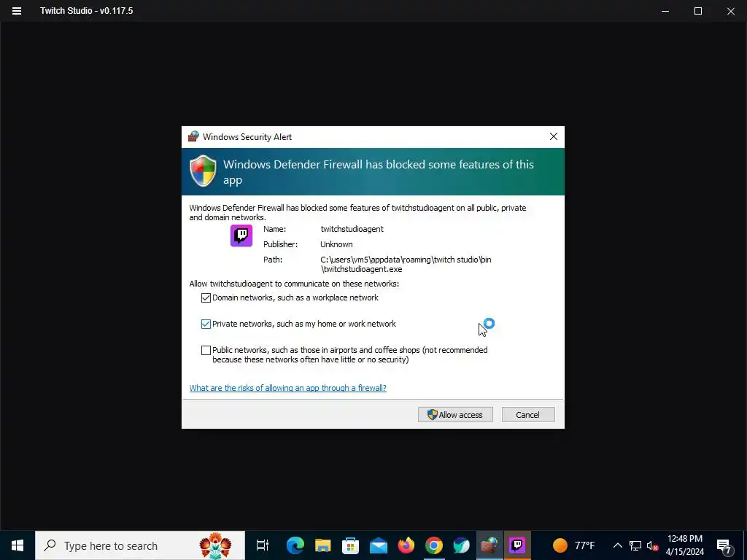Click the publisher value Unknown
Viewport: 747px width, 560px height.
point(336,244)
